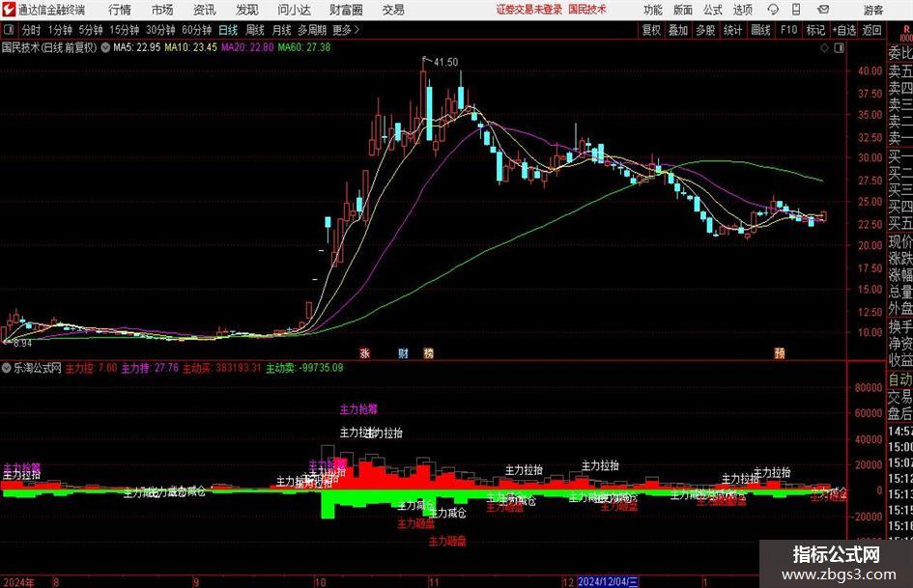Click the 预 event marker on chart
This screenshot has height=588, width=913.
780,352
